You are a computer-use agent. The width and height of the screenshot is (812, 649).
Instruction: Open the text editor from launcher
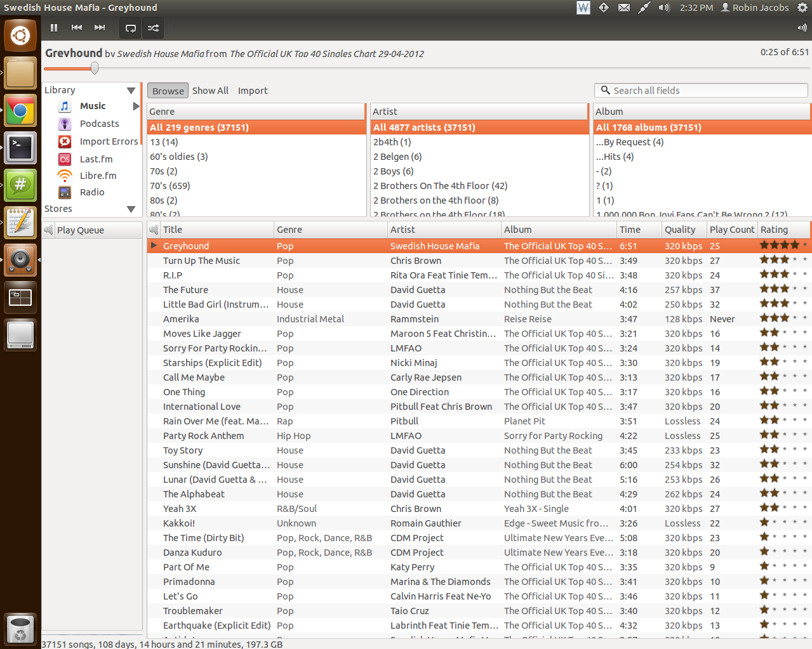point(20,223)
